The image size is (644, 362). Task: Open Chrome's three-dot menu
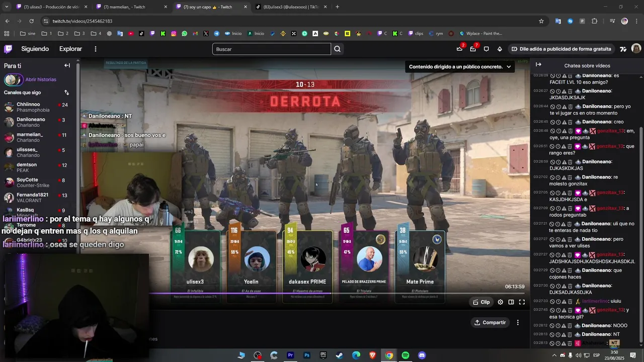[637, 21]
